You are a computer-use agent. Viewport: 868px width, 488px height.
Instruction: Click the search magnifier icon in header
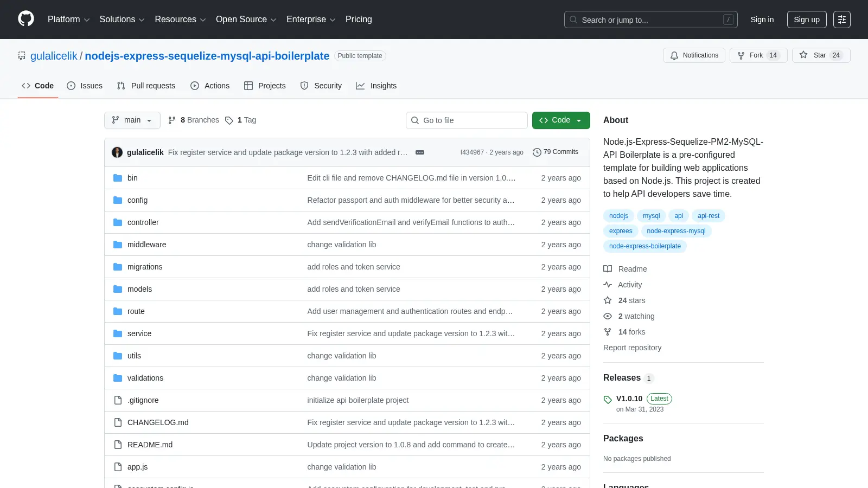(573, 20)
